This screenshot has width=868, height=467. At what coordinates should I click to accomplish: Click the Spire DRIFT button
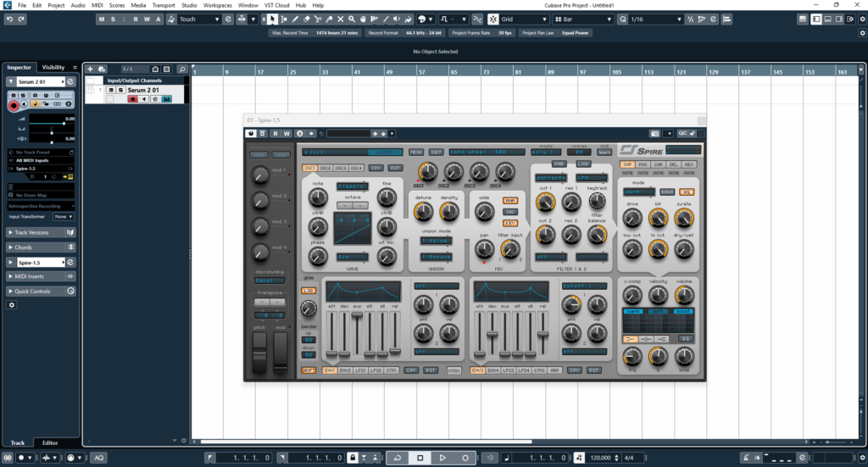(309, 370)
